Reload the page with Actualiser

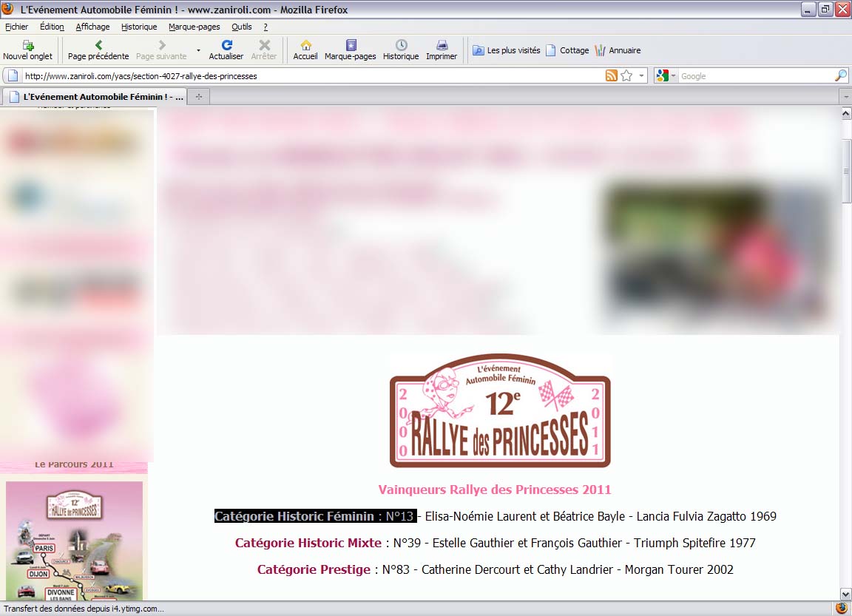(226, 50)
